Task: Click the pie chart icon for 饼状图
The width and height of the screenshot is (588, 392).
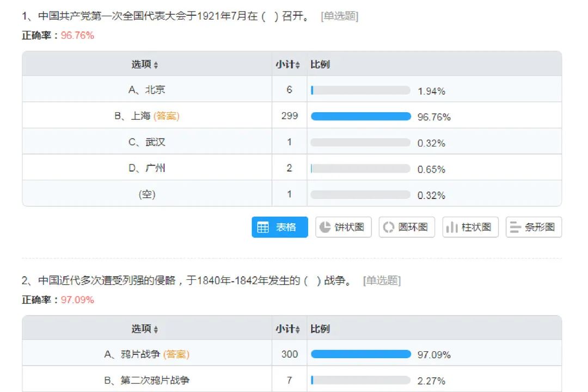Action: 325,228
